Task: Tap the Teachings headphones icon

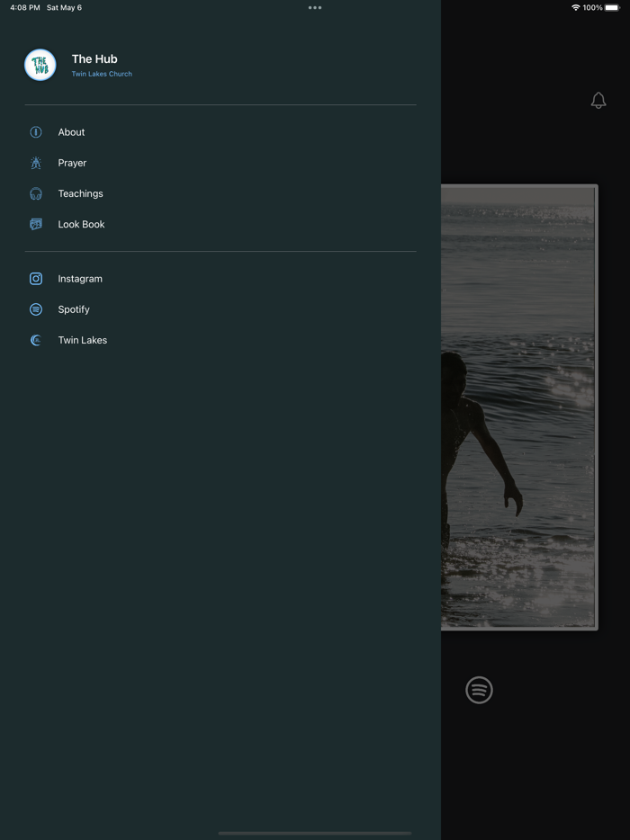Action: tap(36, 193)
